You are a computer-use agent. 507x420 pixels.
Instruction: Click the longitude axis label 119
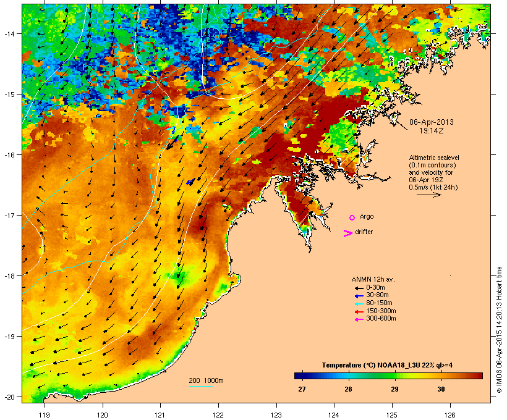pyautogui.click(x=45, y=415)
